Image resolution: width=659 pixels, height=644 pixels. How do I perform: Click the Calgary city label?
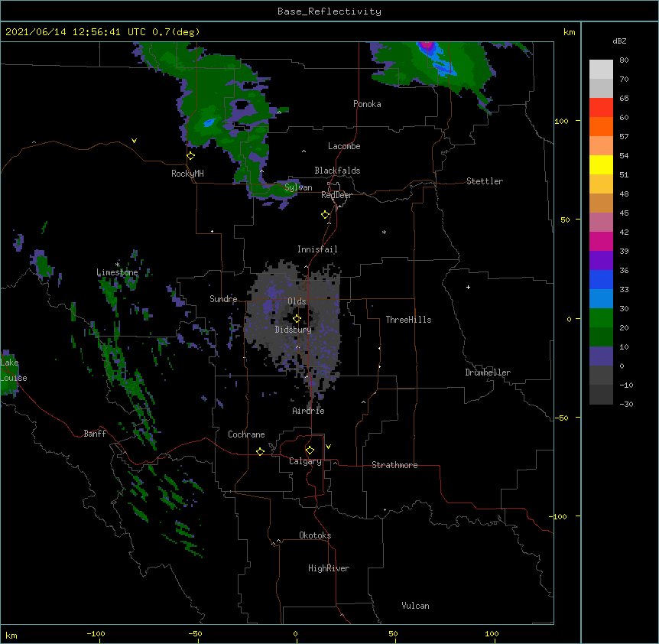[305, 461]
